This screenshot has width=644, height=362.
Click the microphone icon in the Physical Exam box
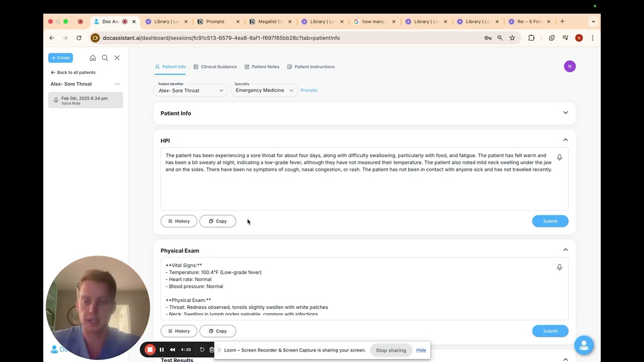click(x=559, y=267)
